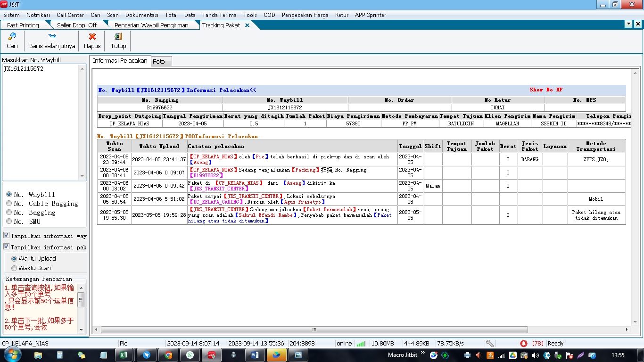Screen dimensions: 644x362
Task: Click the online status bar entry
Action: [x=344, y=343]
